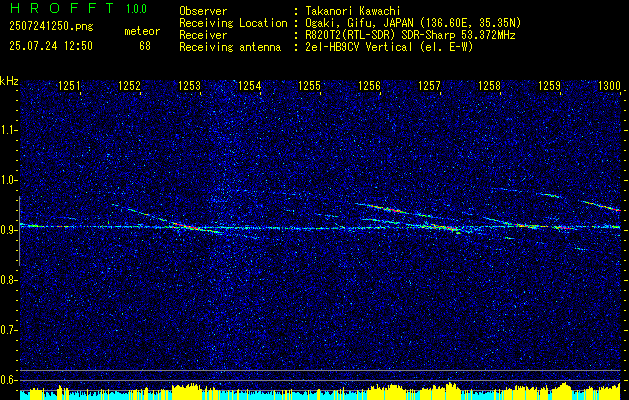Screen dimensions: 629x400
Task: Click the 1252 time marker
Action: click(x=129, y=85)
